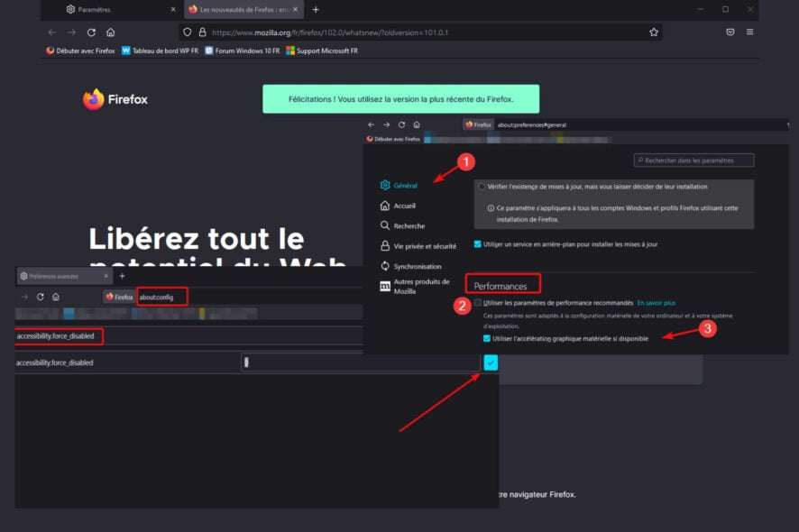The width and height of the screenshot is (799, 532).
Task: Toggle Utiliser les paramètres de performance recommandés
Action: coord(477,303)
